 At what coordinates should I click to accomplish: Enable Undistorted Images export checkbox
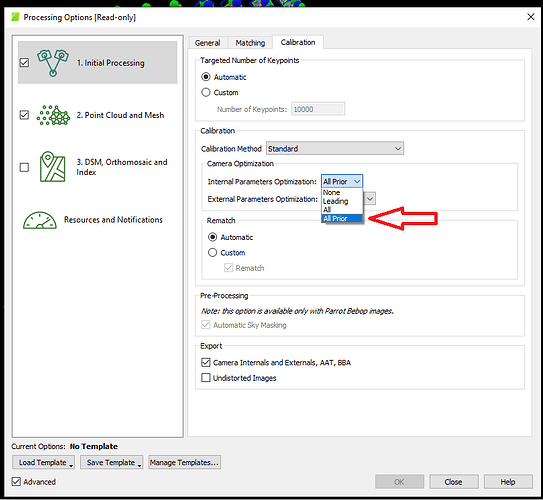(206, 378)
